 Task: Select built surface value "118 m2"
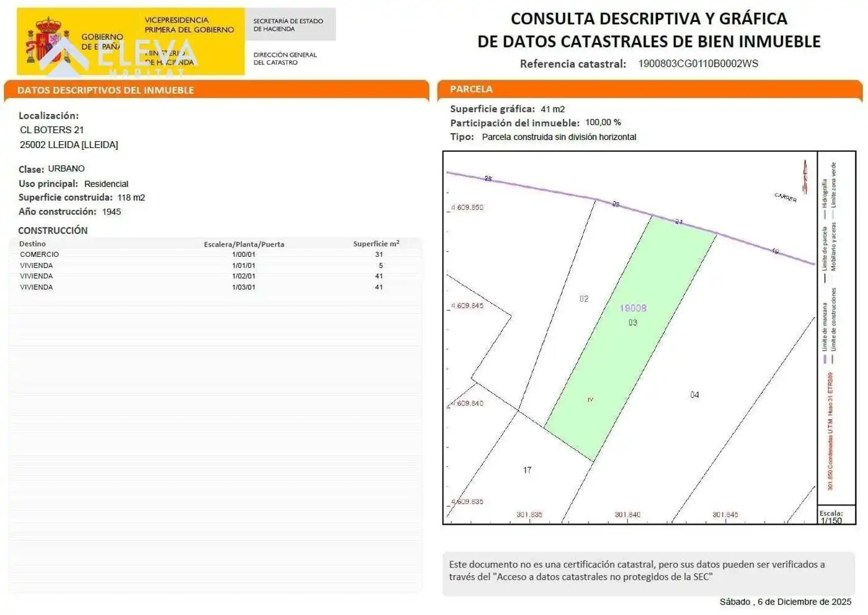(x=131, y=197)
